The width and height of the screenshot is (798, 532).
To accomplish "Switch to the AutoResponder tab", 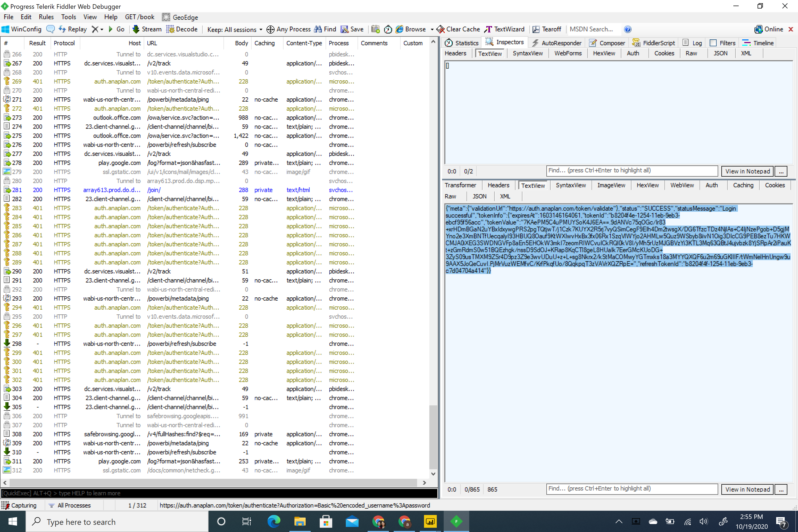I will pos(556,43).
